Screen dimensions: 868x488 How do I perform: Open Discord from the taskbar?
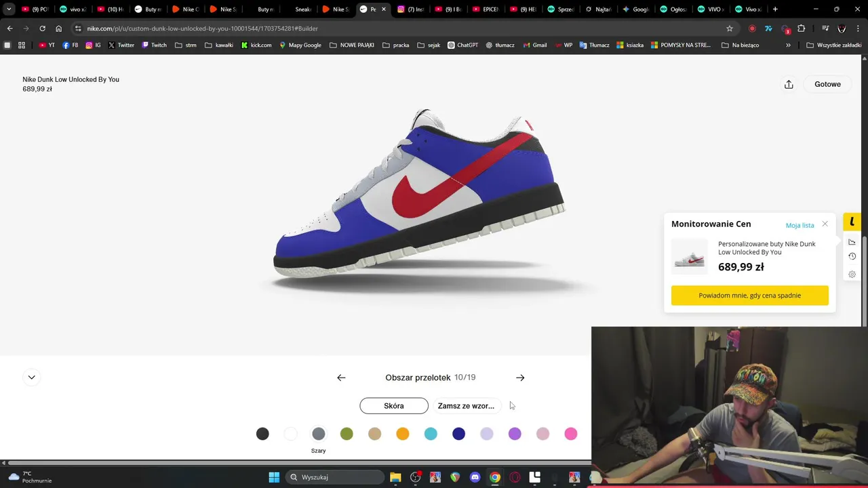pyautogui.click(x=475, y=477)
